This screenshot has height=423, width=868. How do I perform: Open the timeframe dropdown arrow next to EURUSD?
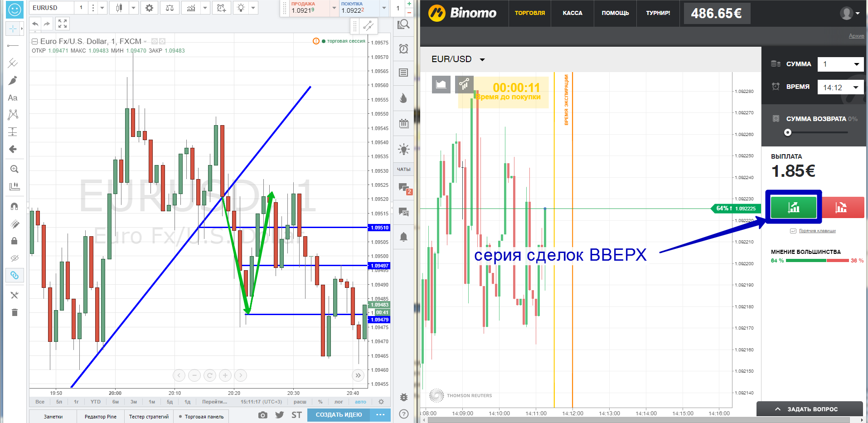pyautogui.click(x=102, y=8)
